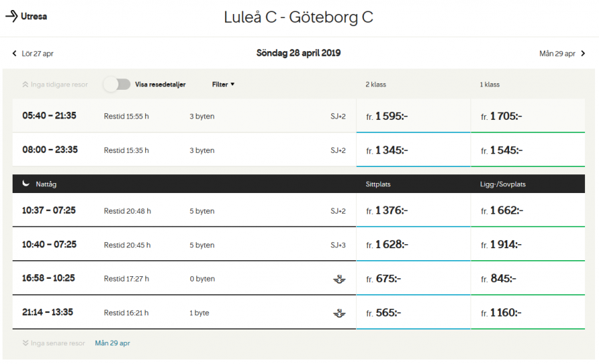
Task: Click the Nattåg moon icon
Action: pyautogui.click(x=25, y=184)
